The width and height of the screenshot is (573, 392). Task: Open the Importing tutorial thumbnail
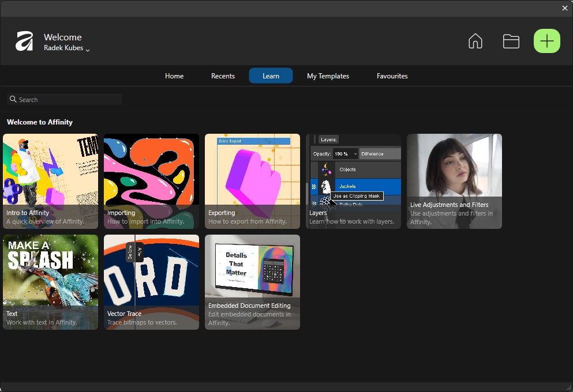pos(151,181)
